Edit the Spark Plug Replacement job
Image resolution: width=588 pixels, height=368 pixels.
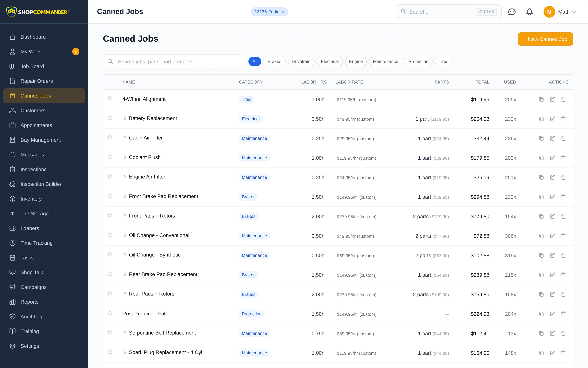coord(552,353)
